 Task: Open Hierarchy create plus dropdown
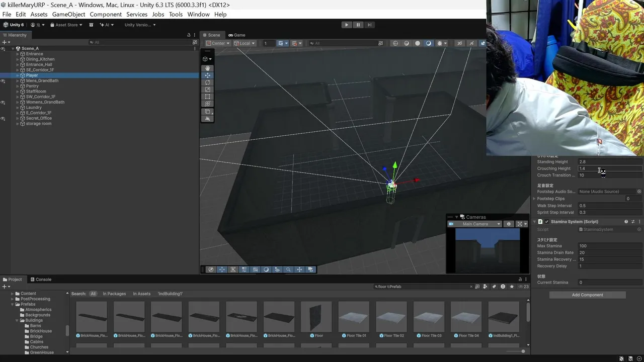(x=6, y=42)
